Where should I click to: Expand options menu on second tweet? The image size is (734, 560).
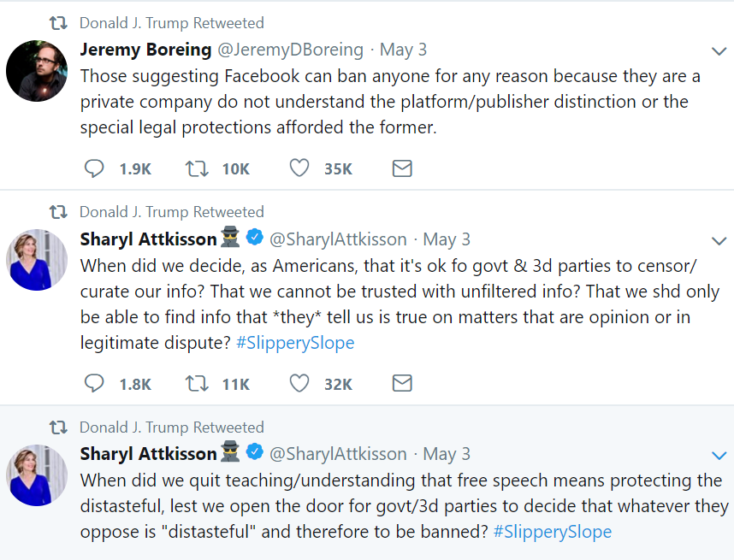click(x=719, y=240)
